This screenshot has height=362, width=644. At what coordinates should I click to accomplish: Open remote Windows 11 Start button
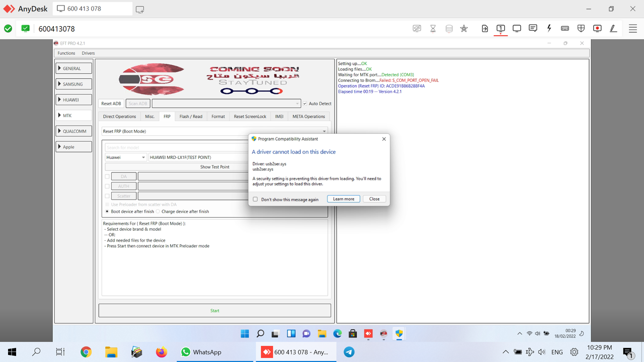(245, 333)
